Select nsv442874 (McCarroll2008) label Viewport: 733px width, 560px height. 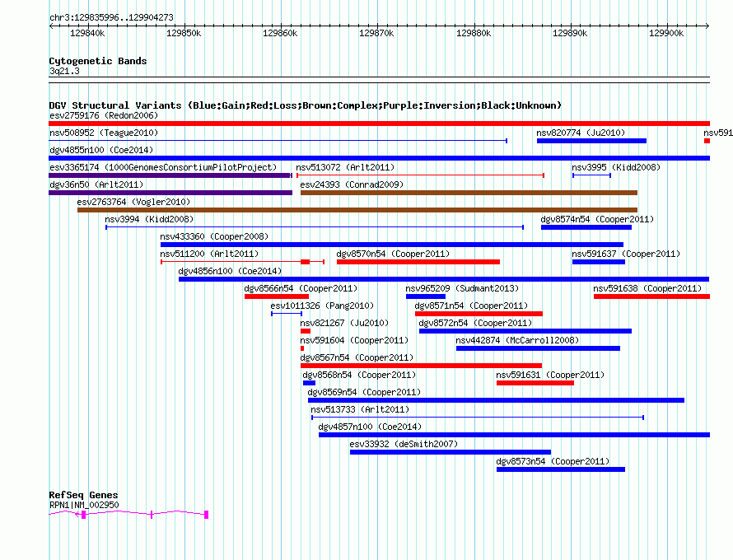pyautogui.click(x=517, y=340)
